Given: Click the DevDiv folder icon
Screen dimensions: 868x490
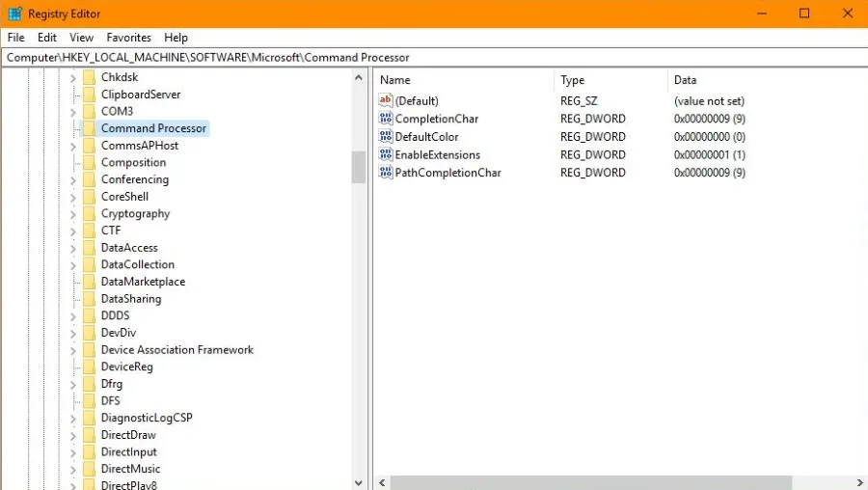Looking at the screenshot, I should (89, 333).
